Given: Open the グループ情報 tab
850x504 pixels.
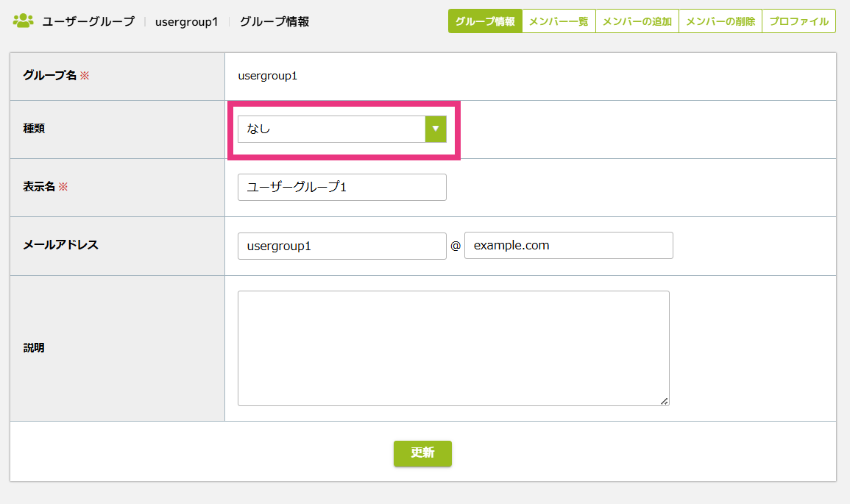Looking at the screenshot, I should [x=485, y=21].
